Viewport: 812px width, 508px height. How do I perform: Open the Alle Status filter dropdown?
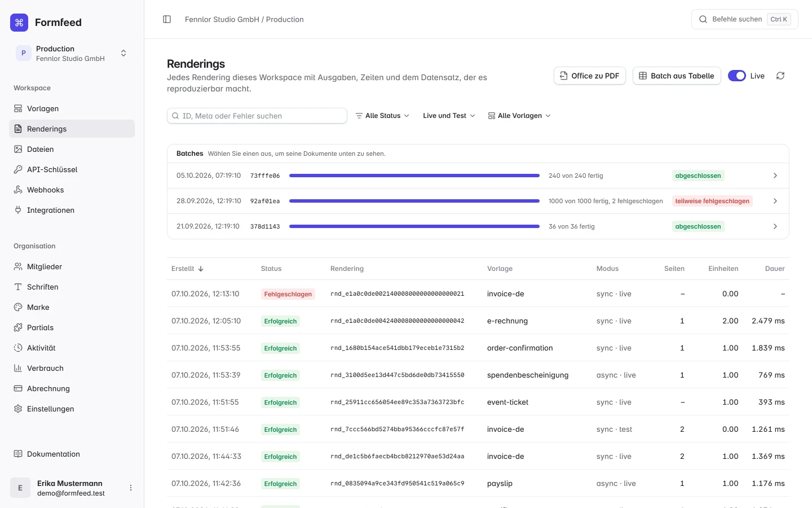382,116
